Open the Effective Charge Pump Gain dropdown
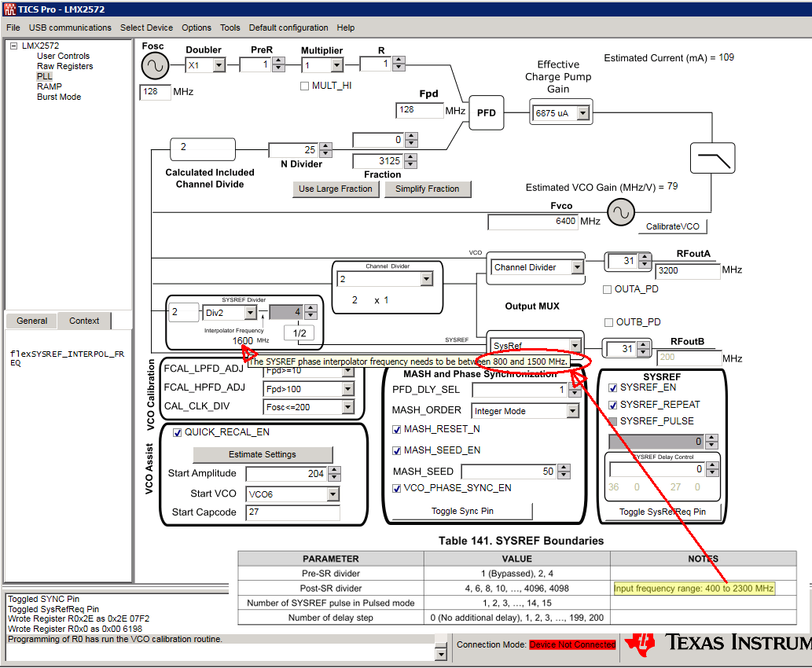The image size is (812, 668). pyautogui.click(x=583, y=113)
